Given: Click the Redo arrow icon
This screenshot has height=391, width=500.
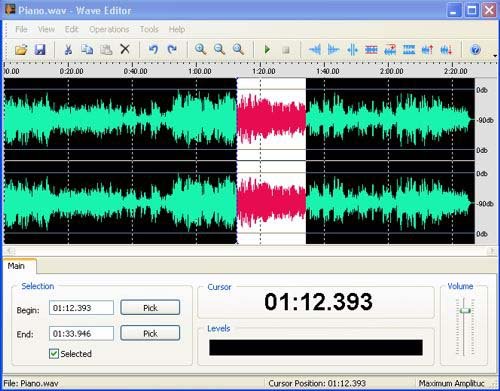Looking at the screenshot, I should click(172, 49).
